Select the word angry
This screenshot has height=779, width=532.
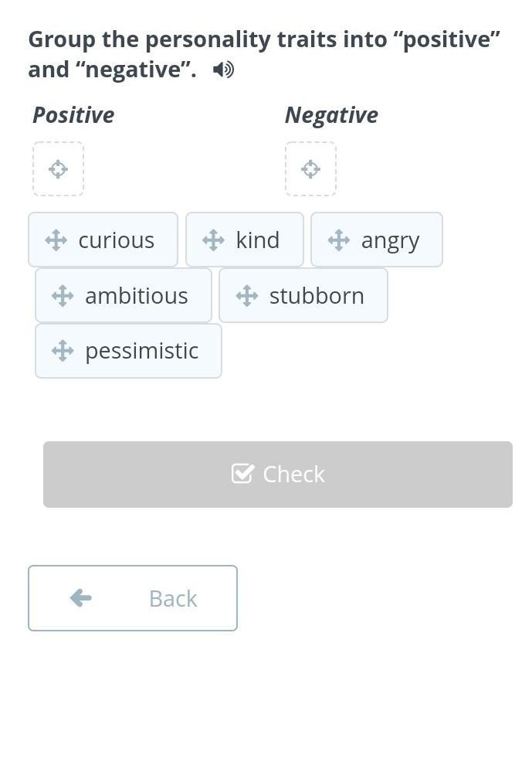[391, 242]
